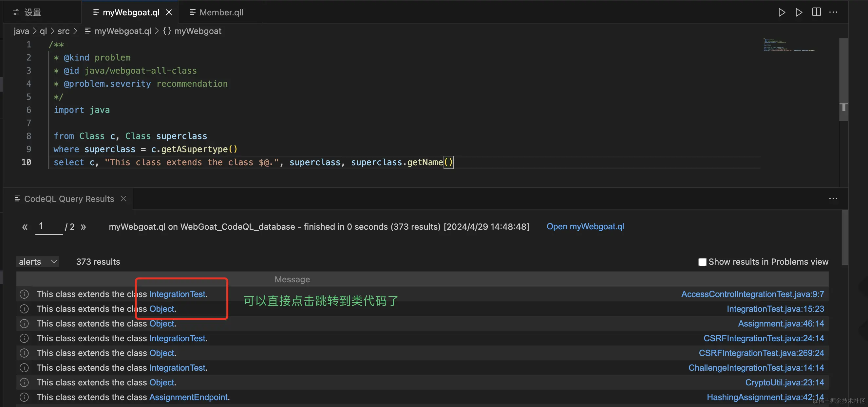Click the Message column header

click(292, 279)
